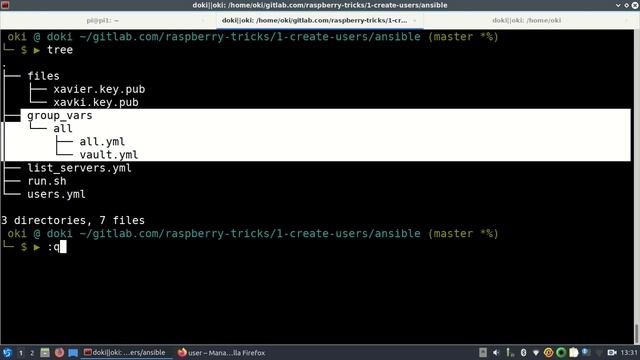Click the camera recording tray icon
This screenshot has height=360, width=640.
point(612,353)
